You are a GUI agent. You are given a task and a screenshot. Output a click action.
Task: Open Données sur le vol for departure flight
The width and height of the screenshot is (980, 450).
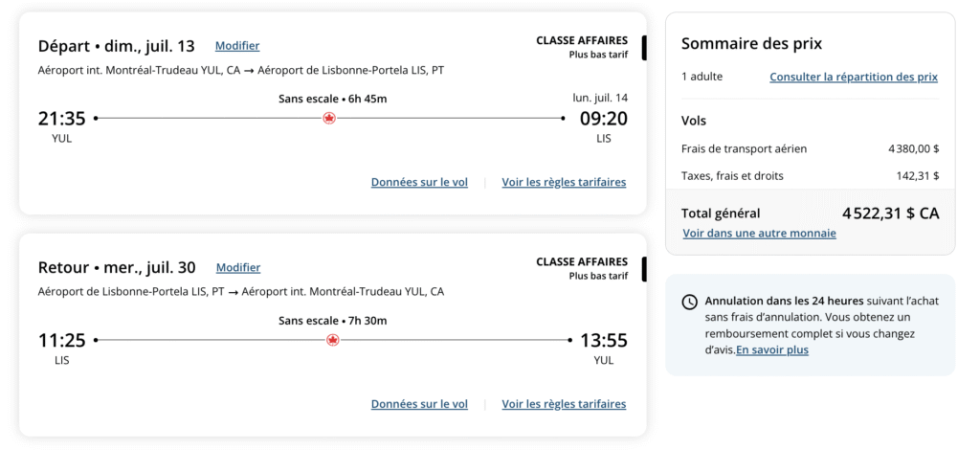[419, 182]
